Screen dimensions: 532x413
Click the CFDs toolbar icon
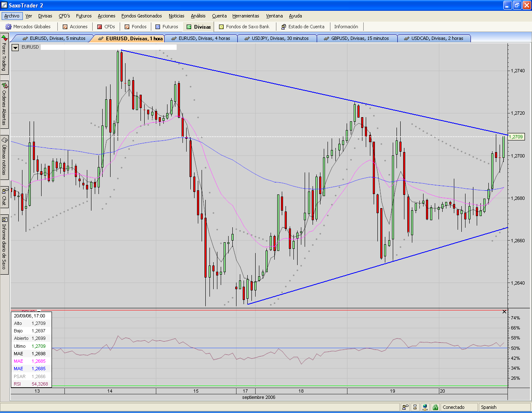click(x=99, y=27)
